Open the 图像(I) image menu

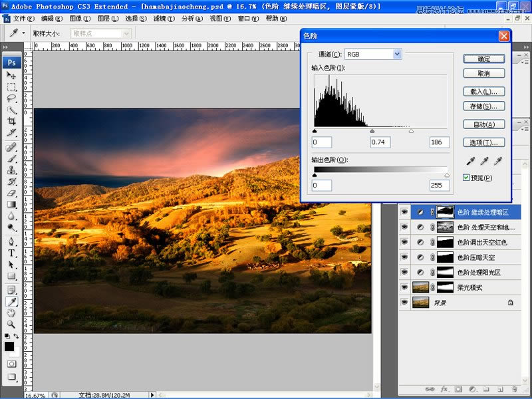(80, 19)
